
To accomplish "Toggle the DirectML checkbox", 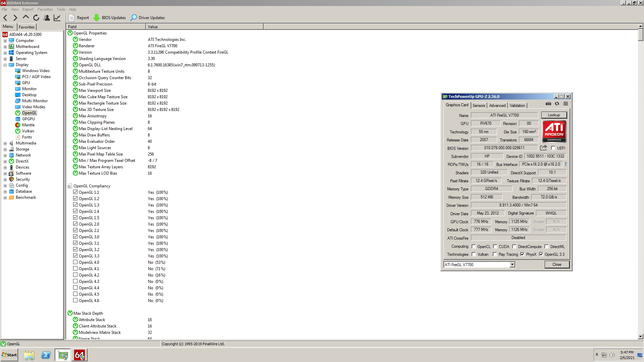I will pos(546,246).
